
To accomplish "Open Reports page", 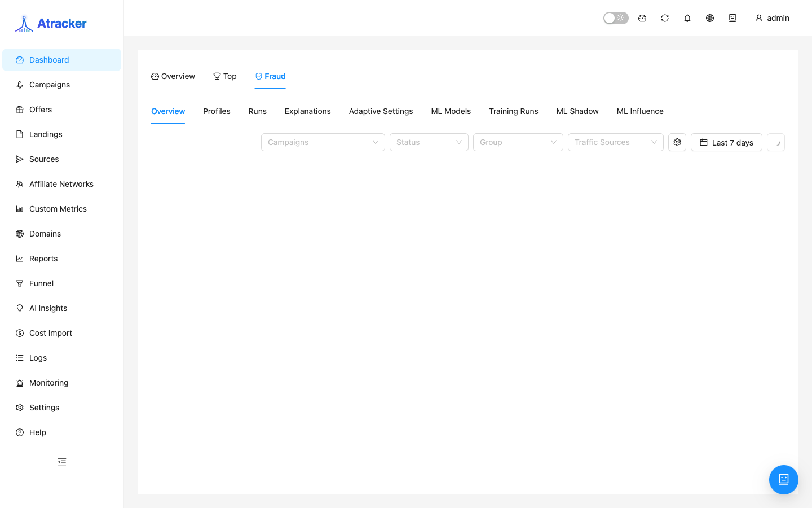I will pos(61,259).
